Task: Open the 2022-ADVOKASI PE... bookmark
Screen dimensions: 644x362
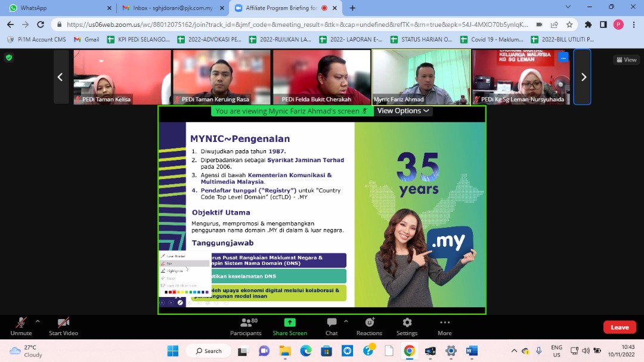Action: (x=209, y=39)
